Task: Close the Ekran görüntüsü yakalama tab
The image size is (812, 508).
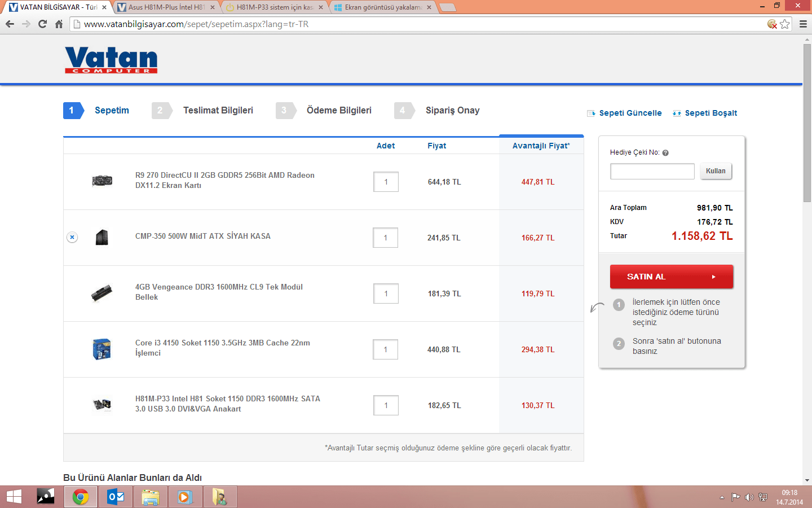Action: click(429, 7)
